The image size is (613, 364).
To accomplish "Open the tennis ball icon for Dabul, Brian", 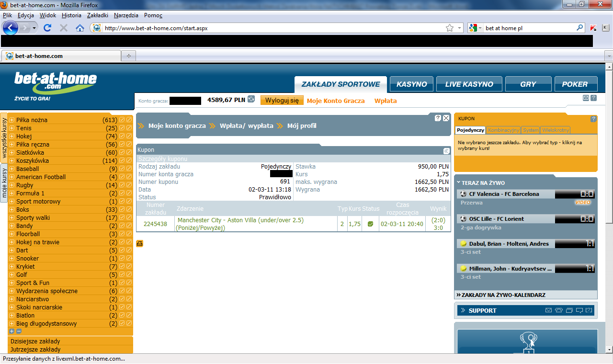I will (463, 244).
